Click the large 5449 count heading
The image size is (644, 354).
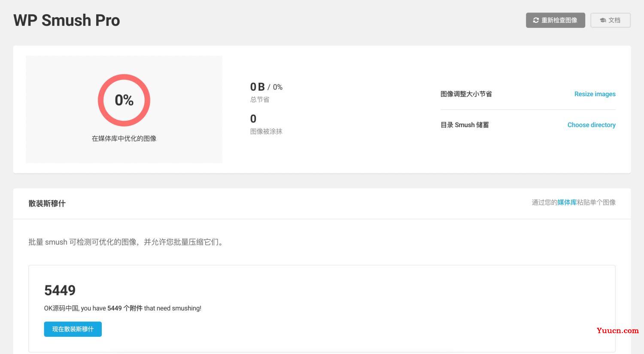pyautogui.click(x=60, y=290)
